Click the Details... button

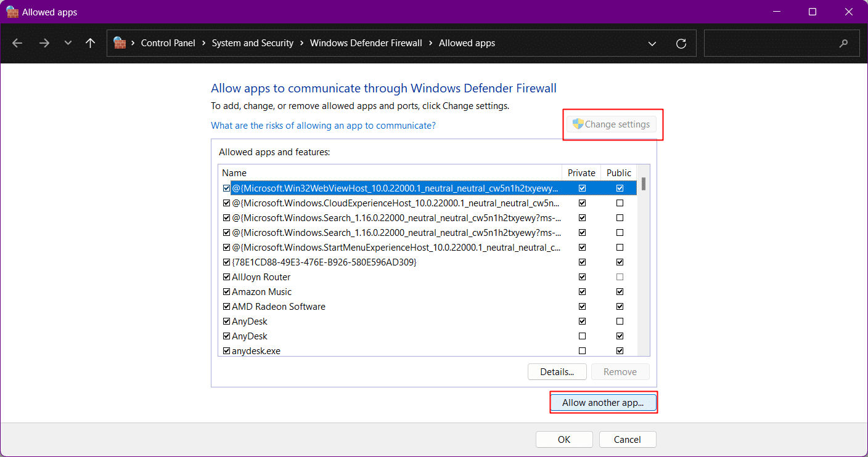coord(557,372)
